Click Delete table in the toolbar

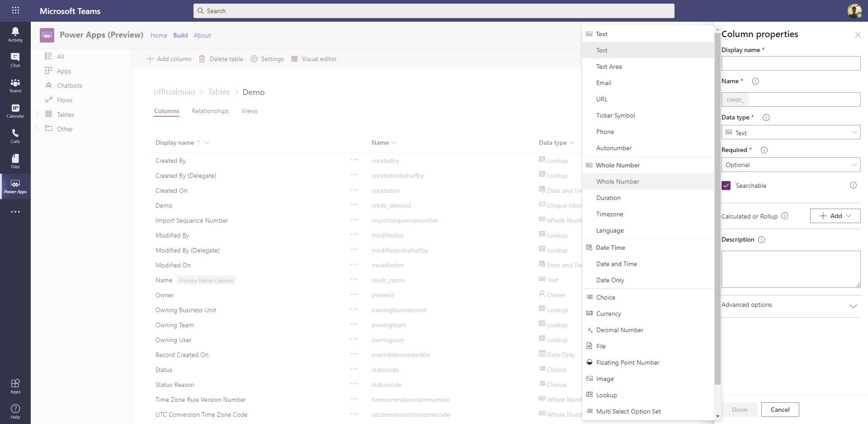pos(221,59)
